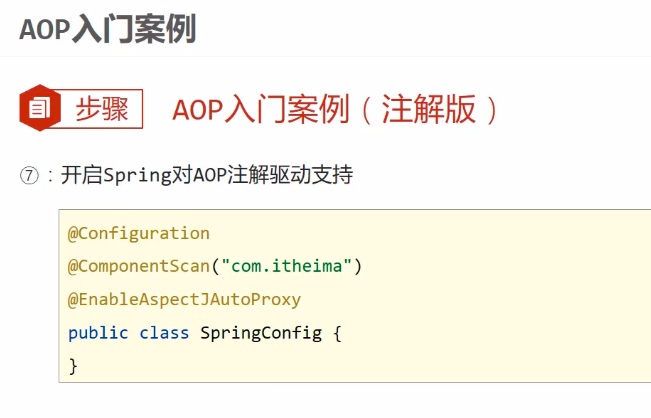
Task: Click the circled number 7 step marker
Action: [28, 175]
